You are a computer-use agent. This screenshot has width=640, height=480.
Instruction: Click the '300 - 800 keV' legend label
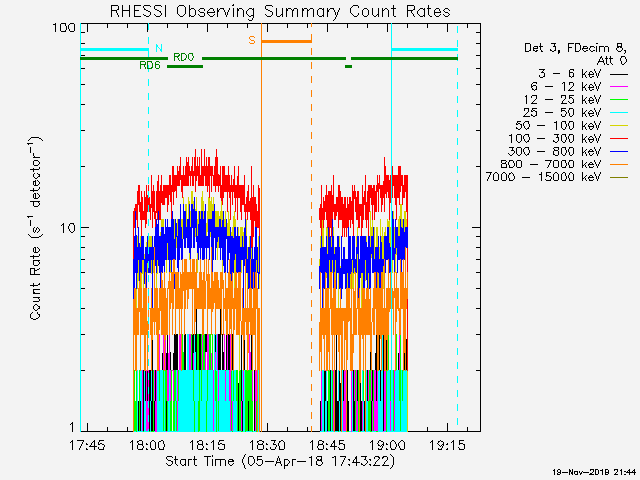coord(555,151)
